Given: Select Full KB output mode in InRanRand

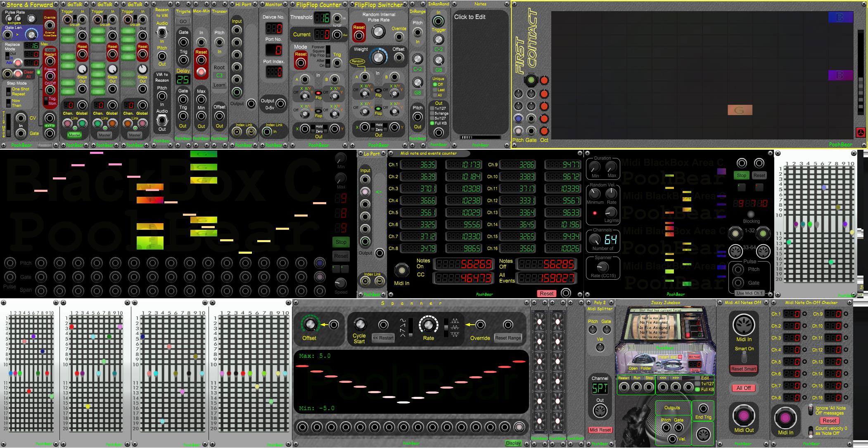Looking at the screenshot, I should (432, 123).
